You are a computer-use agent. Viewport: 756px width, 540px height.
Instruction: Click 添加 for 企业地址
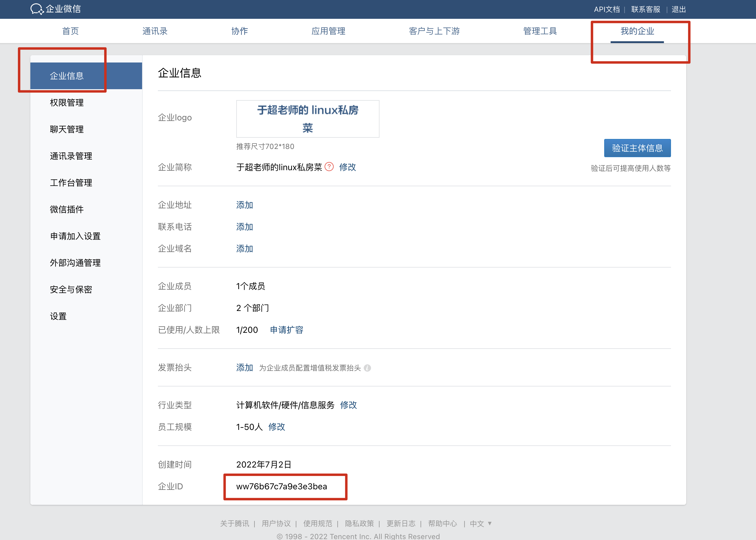pos(244,205)
